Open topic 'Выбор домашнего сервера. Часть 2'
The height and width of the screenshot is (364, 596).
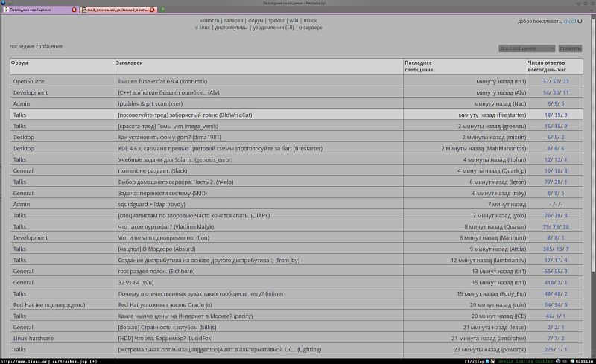tap(176, 182)
